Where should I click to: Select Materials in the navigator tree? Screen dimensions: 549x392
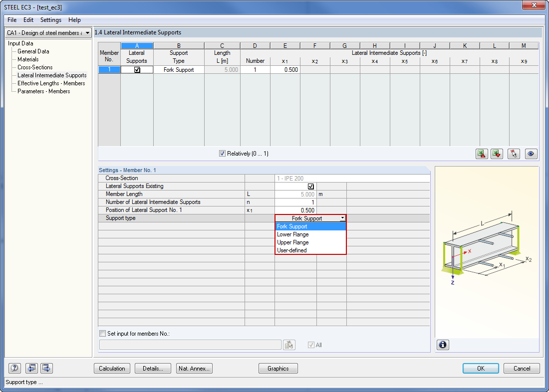click(28, 59)
